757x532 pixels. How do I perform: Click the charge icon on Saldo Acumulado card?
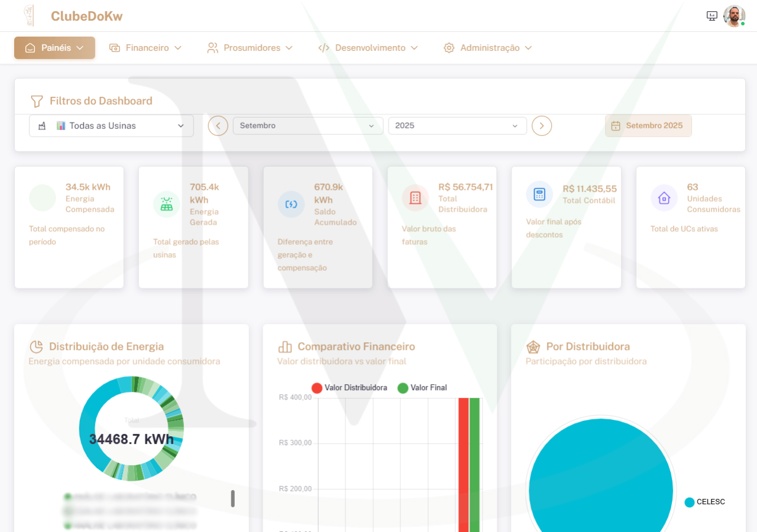click(x=290, y=203)
